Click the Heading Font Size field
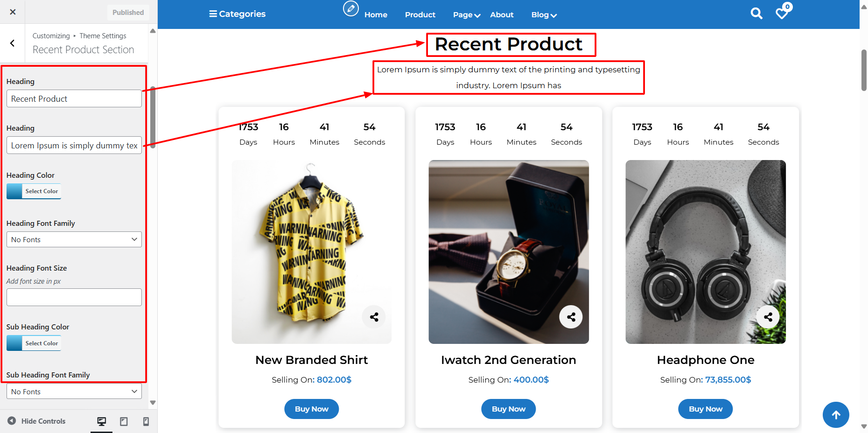 tap(74, 297)
